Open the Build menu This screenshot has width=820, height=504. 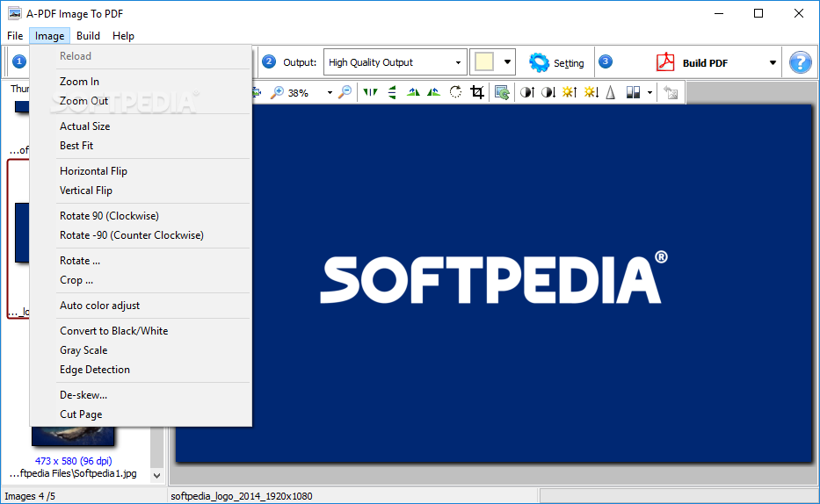coord(88,36)
